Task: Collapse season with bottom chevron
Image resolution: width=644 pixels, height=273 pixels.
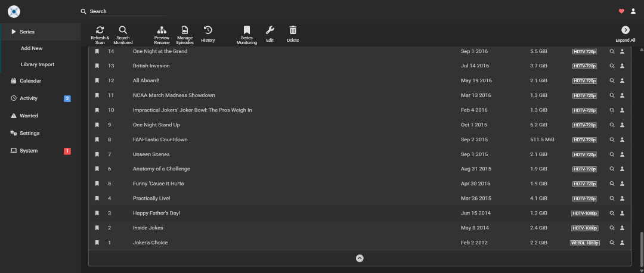Action: coord(360,258)
